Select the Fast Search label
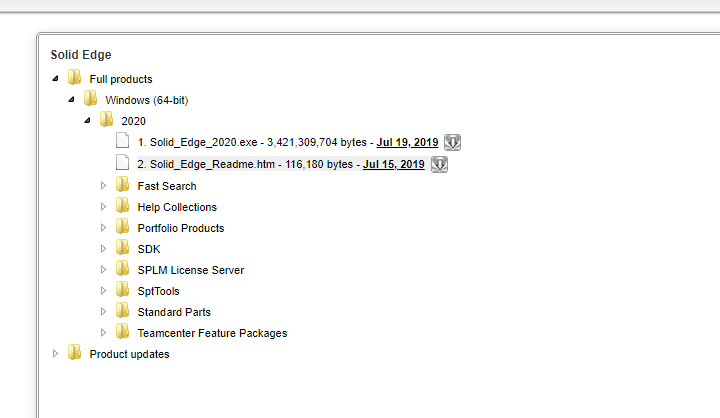Image resolution: width=720 pixels, height=418 pixels. pyautogui.click(x=167, y=186)
